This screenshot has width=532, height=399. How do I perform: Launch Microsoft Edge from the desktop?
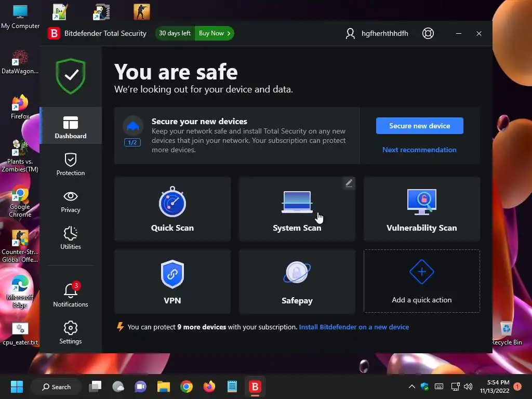[x=20, y=292]
